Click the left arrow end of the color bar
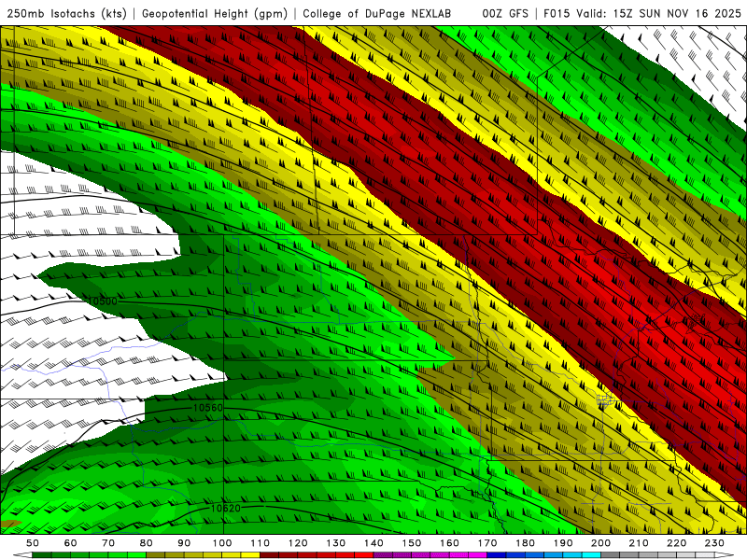Screen dimensions: 747x560 pos(21,555)
